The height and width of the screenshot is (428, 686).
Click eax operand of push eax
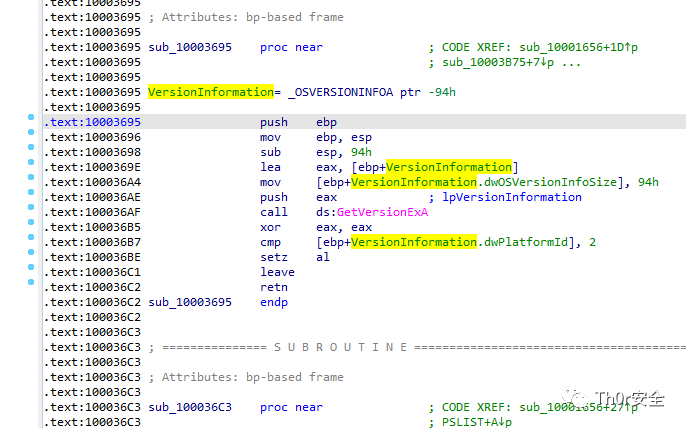pos(326,197)
